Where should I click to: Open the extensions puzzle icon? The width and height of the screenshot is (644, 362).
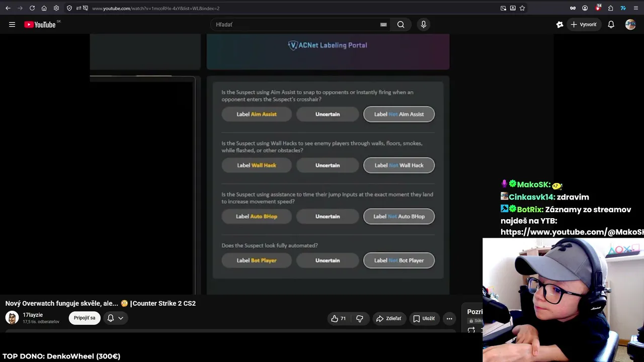tap(611, 8)
